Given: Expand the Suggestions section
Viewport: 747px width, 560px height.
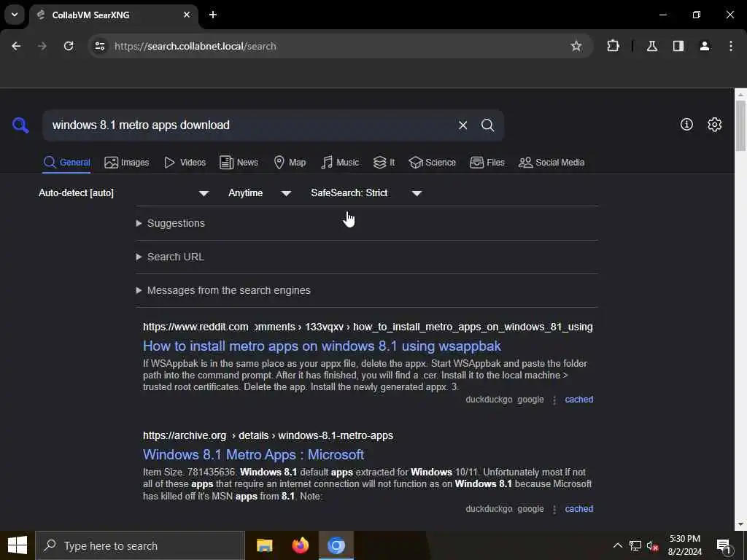Looking at the screenshot, I should (171, 223).
